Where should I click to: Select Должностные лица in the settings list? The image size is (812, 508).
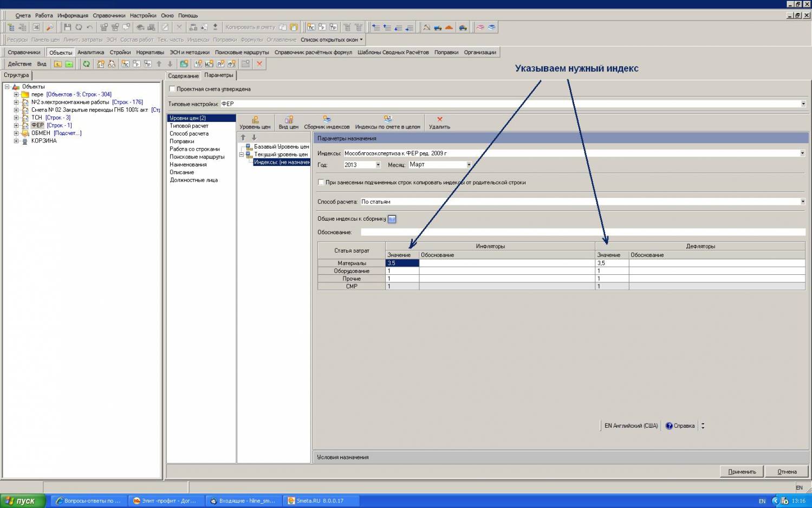pyautogui.click(x=193, y=180)
